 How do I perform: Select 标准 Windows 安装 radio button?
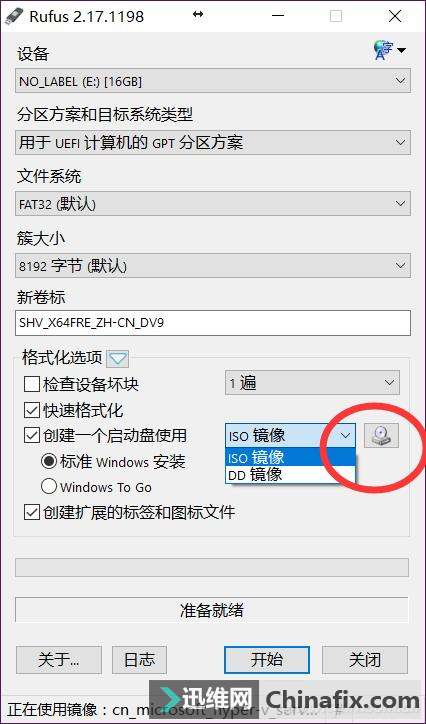tap(49, 461)
